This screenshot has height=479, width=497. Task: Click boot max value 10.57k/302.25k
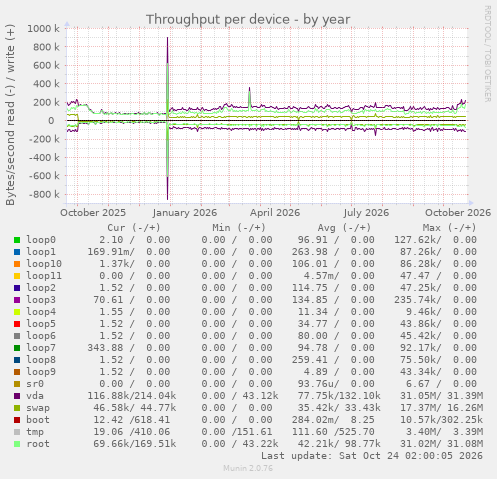[x=442, y=420]
